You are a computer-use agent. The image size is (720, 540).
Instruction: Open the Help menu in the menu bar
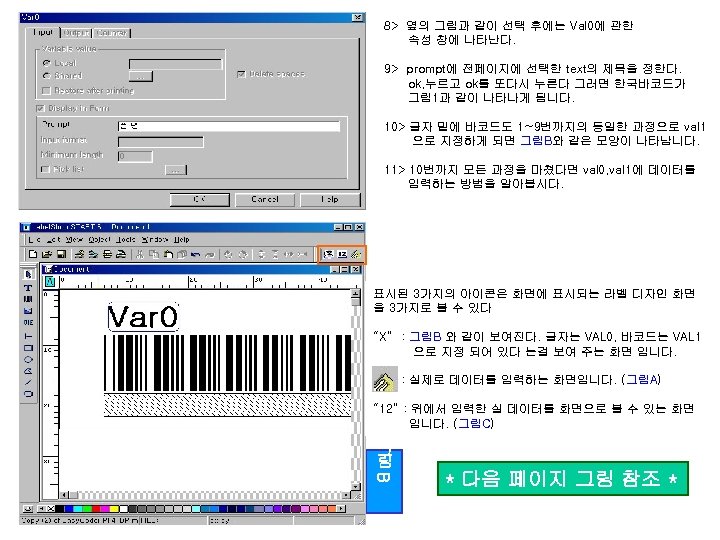coord(181,239)
